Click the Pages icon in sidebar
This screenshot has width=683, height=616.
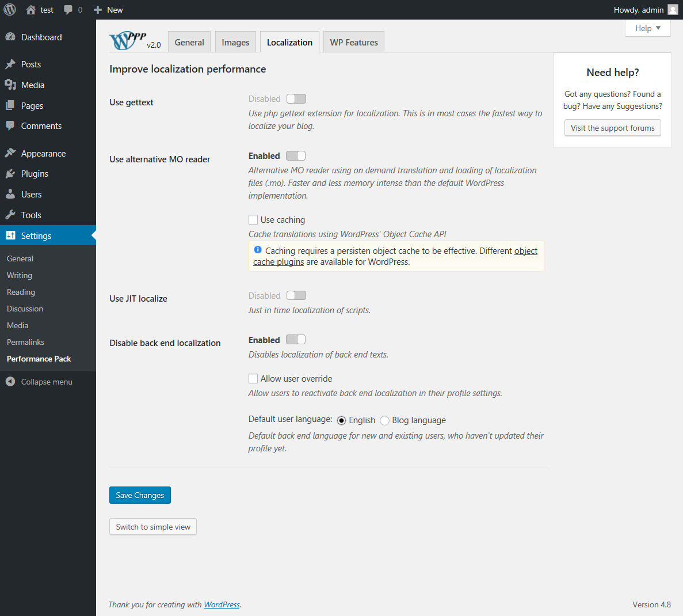tap(10, 105)
